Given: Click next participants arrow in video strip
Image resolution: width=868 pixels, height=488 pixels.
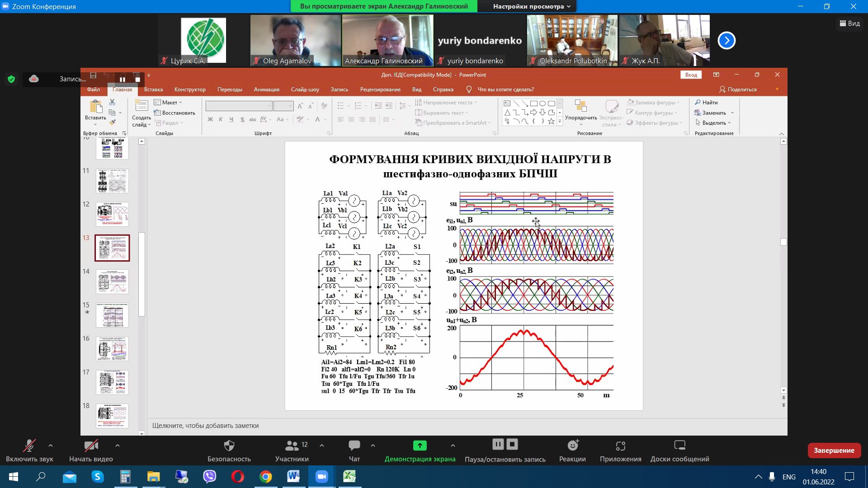Looking at the screenshot, I should pos(726,41).
